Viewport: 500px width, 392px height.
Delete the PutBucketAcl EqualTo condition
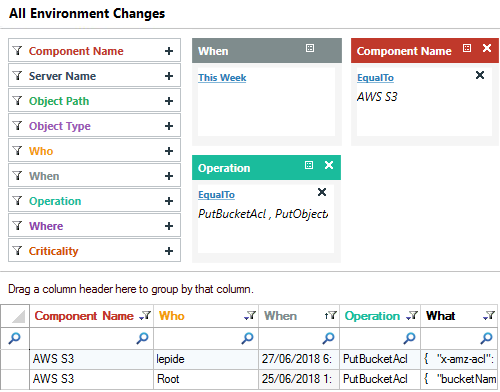click(322, 192)
